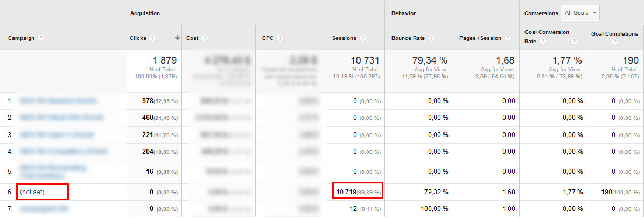Click sort arrow in Clicks column
644x218 pixels.
[x=177, y=38]
